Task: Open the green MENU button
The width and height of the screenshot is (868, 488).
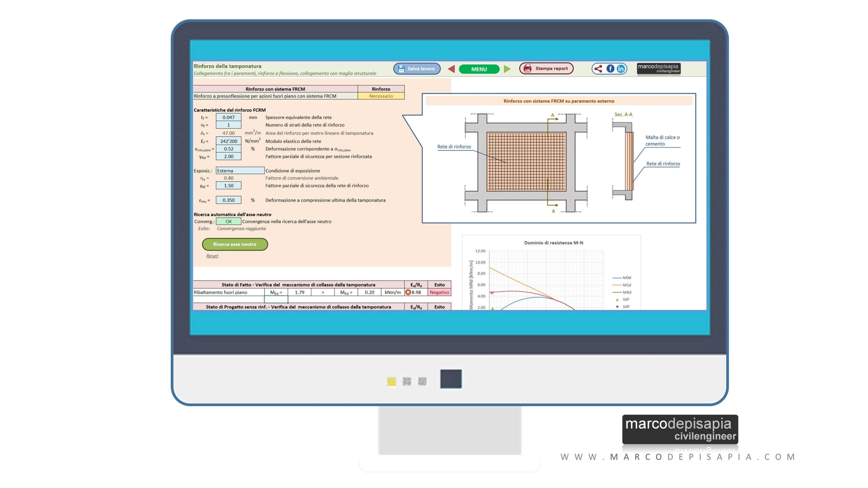Action: 479,69
